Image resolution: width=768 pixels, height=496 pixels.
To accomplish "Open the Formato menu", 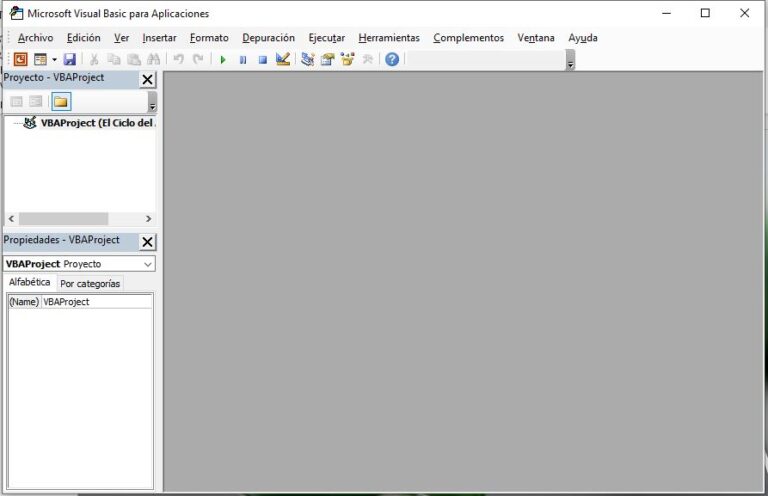I will pyautogui.click(x=209, y=38).
